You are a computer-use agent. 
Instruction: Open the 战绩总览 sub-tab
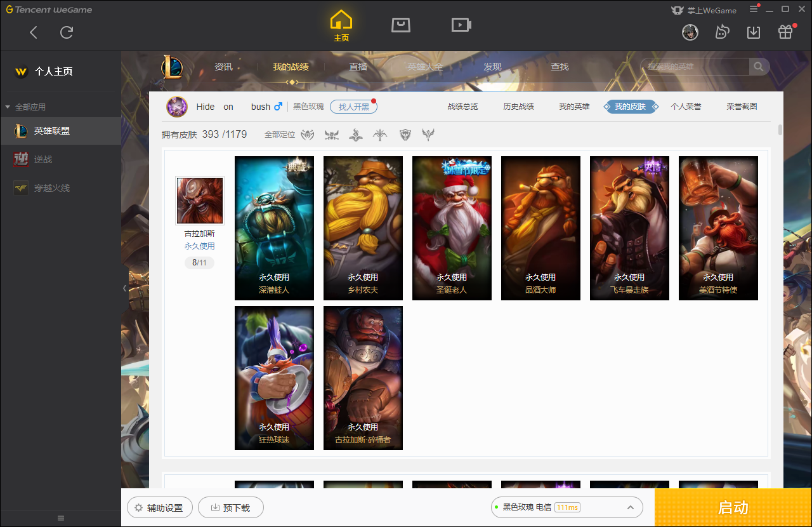click(x=462, y=107)
